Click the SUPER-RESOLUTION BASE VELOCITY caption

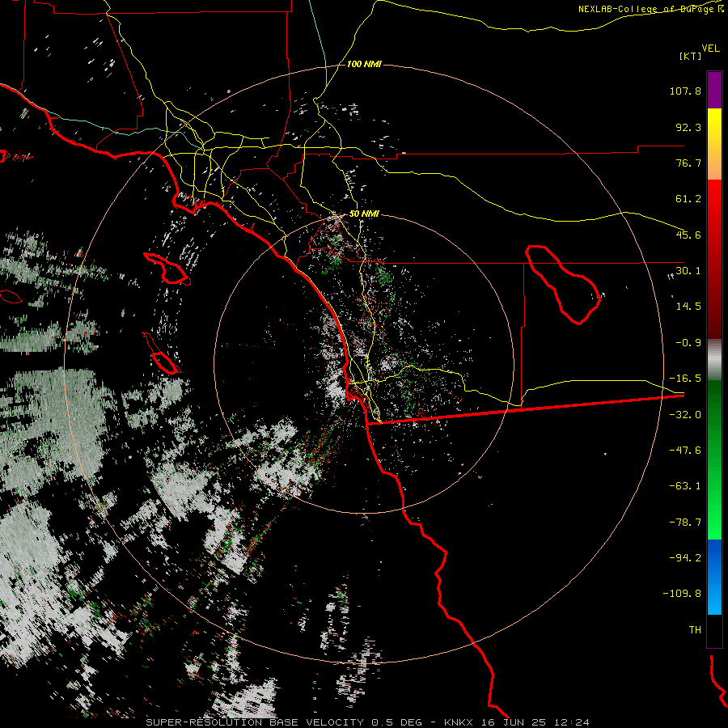click(x=255, y=722)
